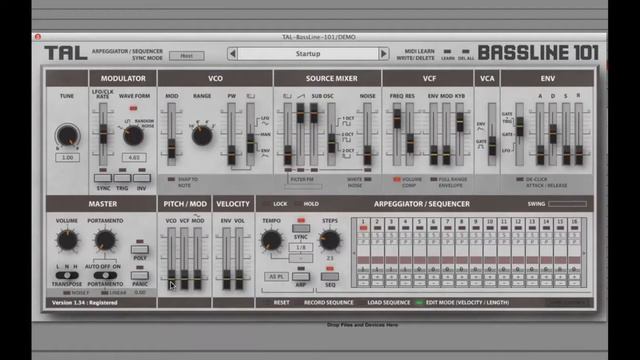640x360 pixels.
Task: Toggle arpeggiator LOCK
Action: coord(267,204)
